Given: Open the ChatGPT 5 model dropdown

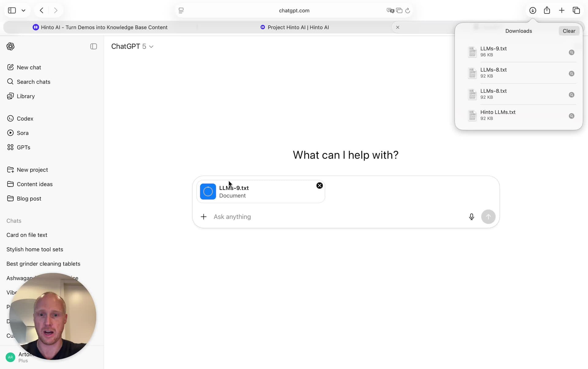Looking at the screenshot, I should click(x=132, y=46).
